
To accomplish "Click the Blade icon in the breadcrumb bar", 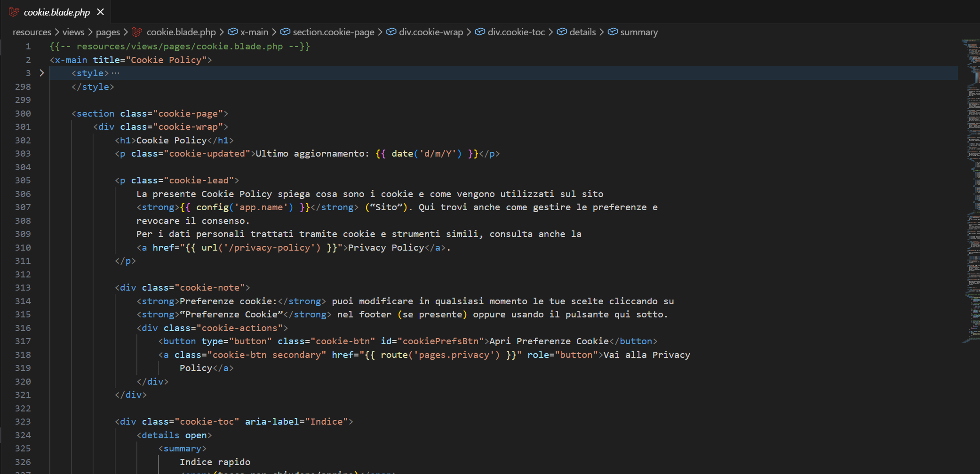I will [x=136, y=32].
